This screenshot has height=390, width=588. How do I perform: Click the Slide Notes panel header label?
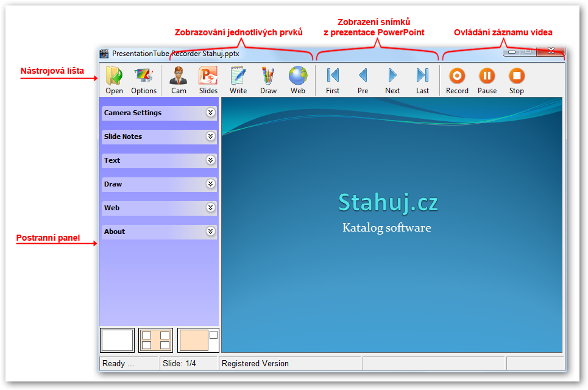click(x=123, y=136)
